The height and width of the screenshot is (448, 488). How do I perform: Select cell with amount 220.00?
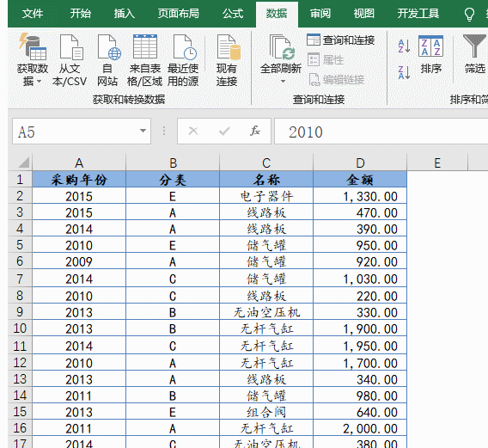(360, 295)
